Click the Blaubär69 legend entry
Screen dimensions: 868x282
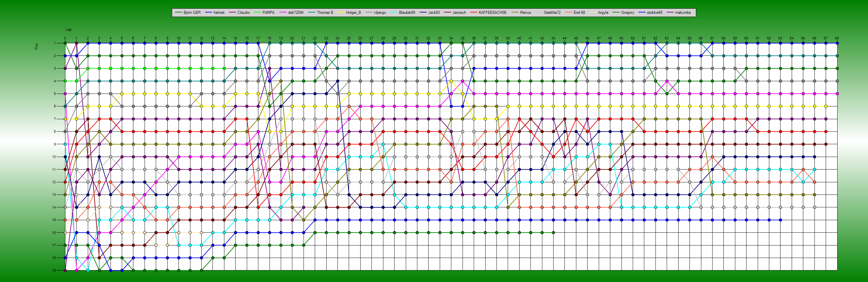coord(407,12)
